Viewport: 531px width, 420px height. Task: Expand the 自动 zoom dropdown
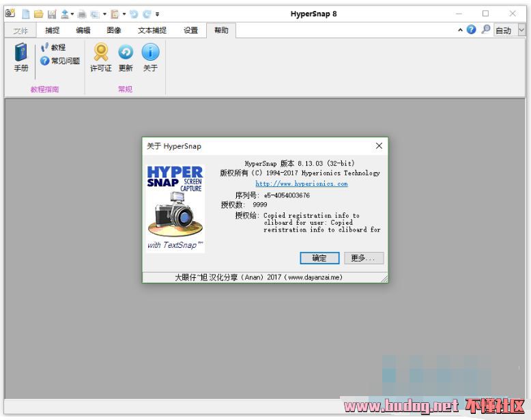click(x=521, y=30)
